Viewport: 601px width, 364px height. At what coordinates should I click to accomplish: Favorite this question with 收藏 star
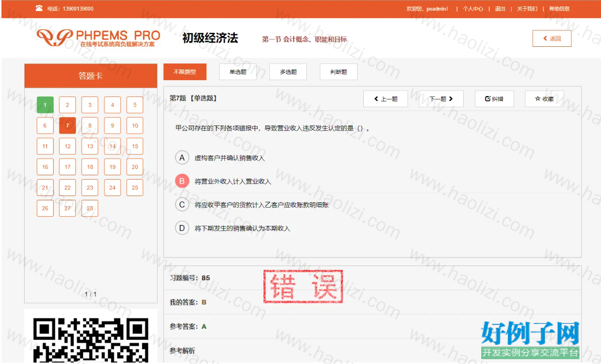544,99
